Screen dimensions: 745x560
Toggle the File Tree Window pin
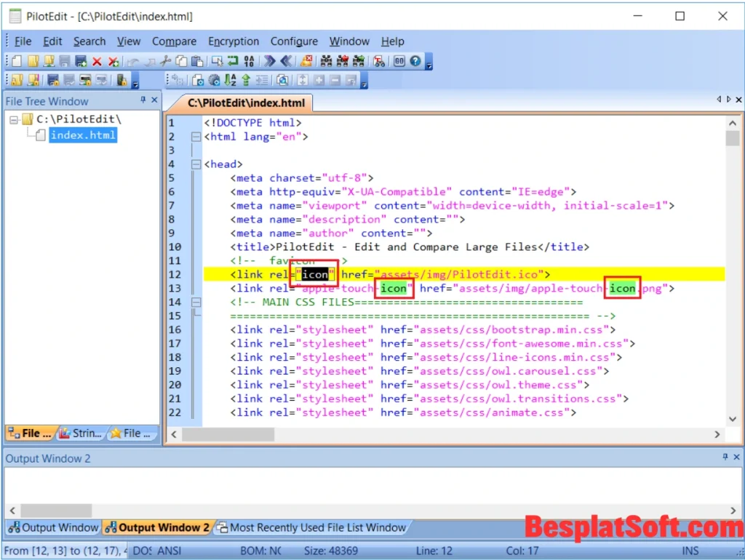click(x=143, y=100)
